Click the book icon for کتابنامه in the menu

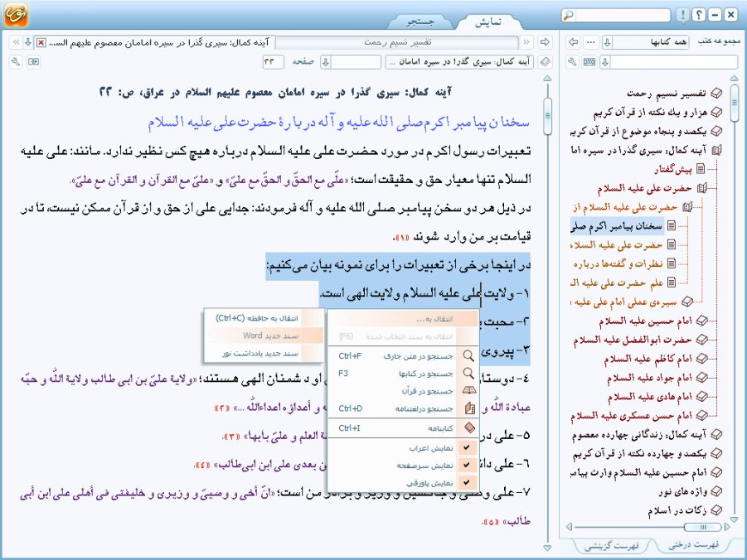pos(469,427)
